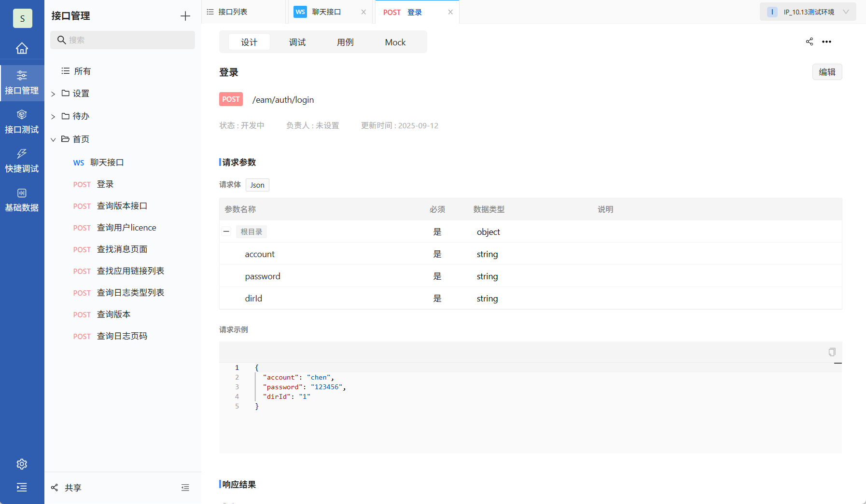Viewport: 866px width, 504px height.
Task: Open the 接口管理 sidebar section
Action: tap(22, 83)
